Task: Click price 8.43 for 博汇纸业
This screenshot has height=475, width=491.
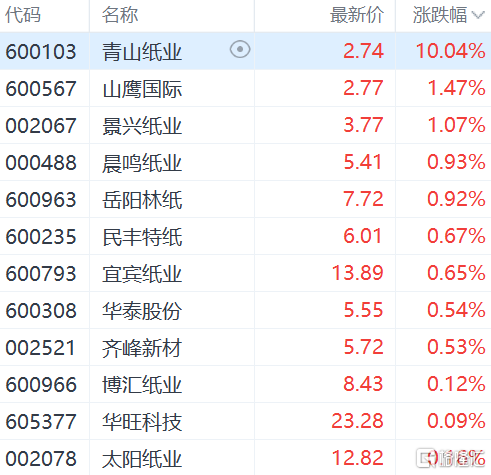Action: point(364,384)
